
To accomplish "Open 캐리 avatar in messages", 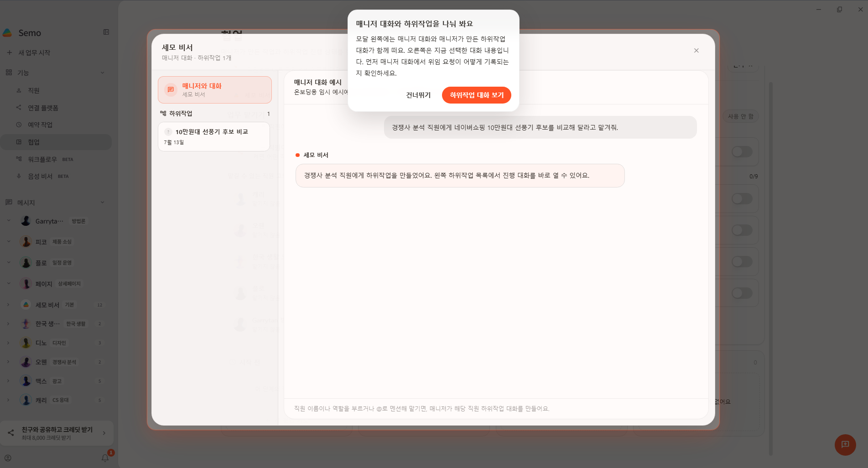I will click(26, 400).
